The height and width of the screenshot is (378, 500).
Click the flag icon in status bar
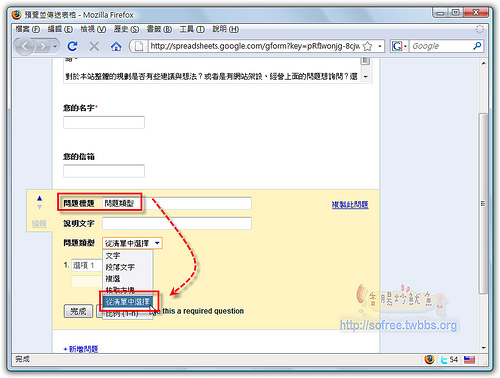[469, 360]
